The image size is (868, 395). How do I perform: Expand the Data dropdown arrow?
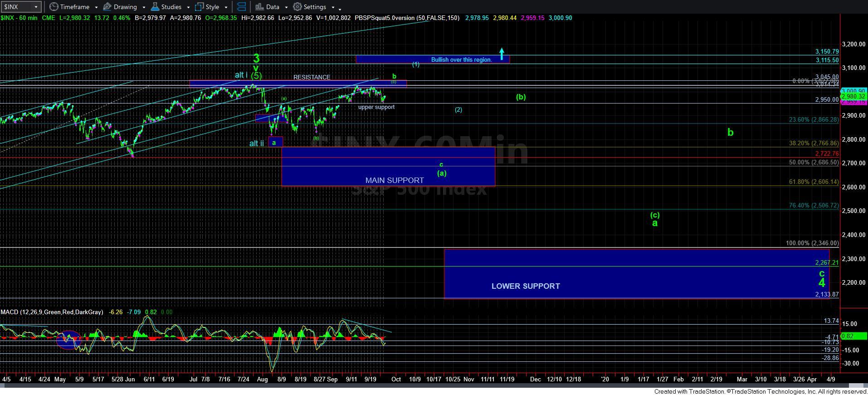click(x=286, y=7)
